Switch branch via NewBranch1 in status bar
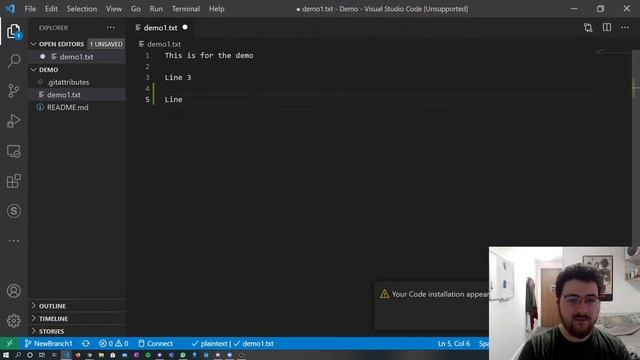Image resolution: width=640 pixels, height=360 pixels. tap(49, 344)
